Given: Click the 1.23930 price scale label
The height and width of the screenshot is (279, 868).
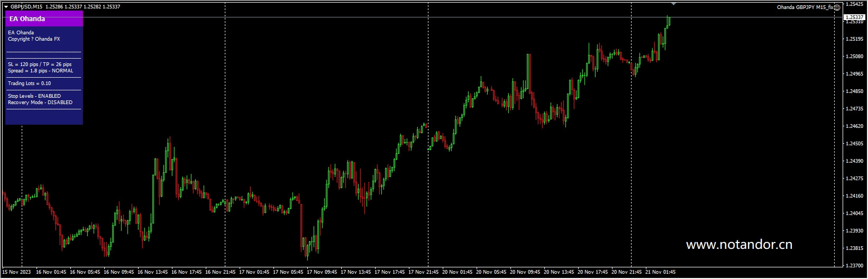Looking at the screenshot, I should click(855, 231).
